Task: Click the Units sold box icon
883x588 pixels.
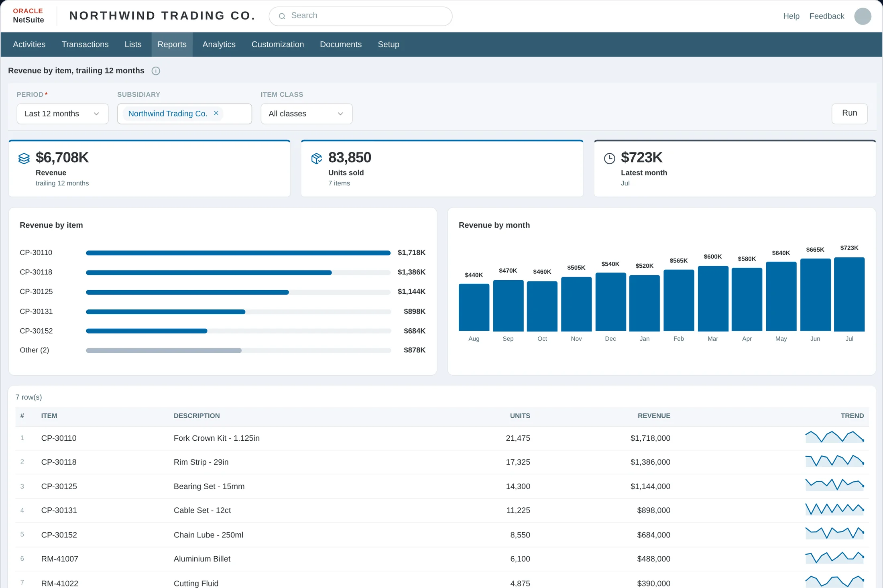Action: [317, 159]
